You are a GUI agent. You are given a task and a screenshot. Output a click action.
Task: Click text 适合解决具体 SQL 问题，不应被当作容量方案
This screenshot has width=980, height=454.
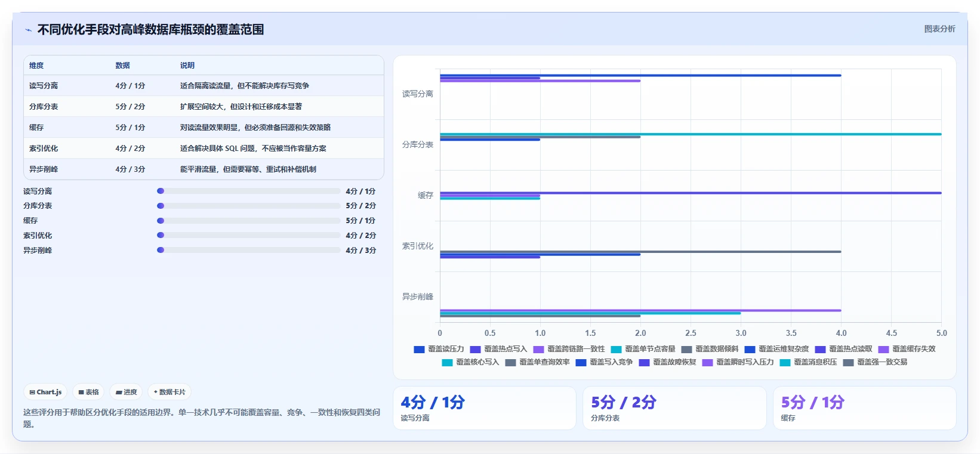[253, 149]
